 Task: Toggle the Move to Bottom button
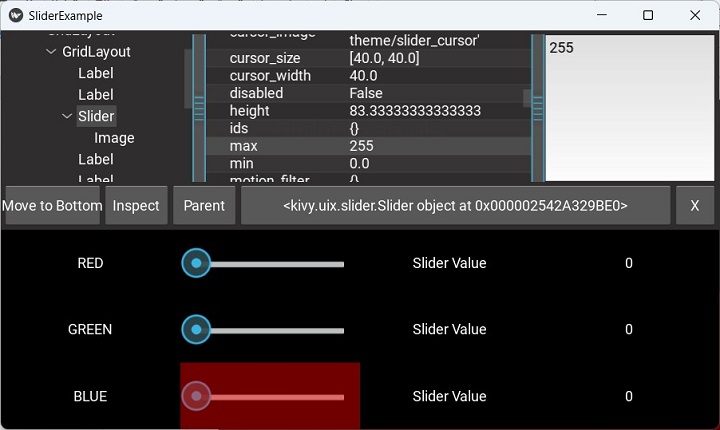pyautogui.click(x=52, y=205)
